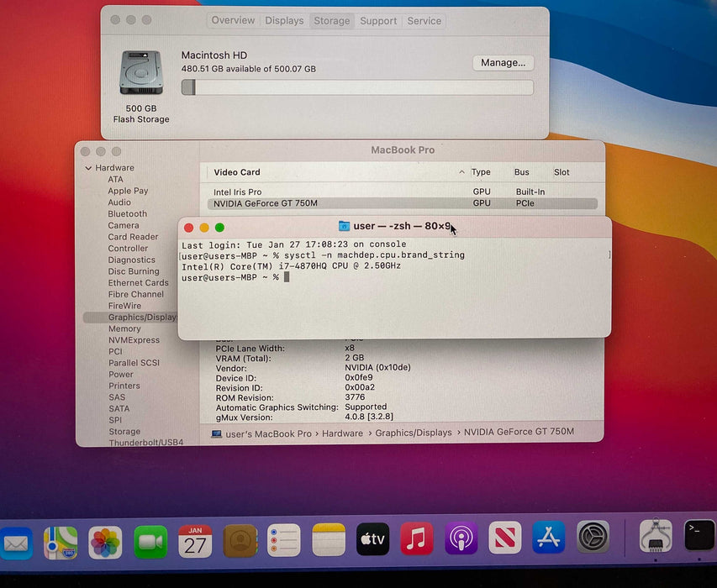Image resolution: width=717 pixels, height=588 pixels.
Task: Launch Maps from the Dock
Action: [61, 543]
